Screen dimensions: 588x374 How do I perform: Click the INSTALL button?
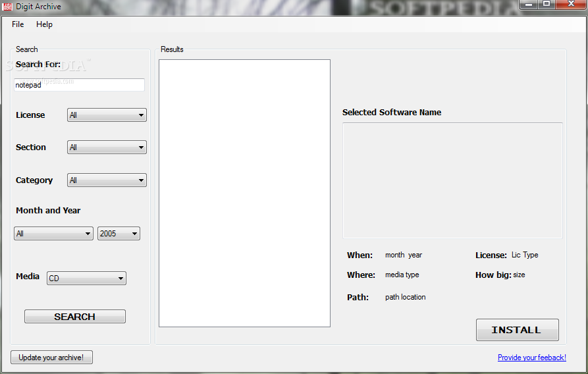point(518,330)
